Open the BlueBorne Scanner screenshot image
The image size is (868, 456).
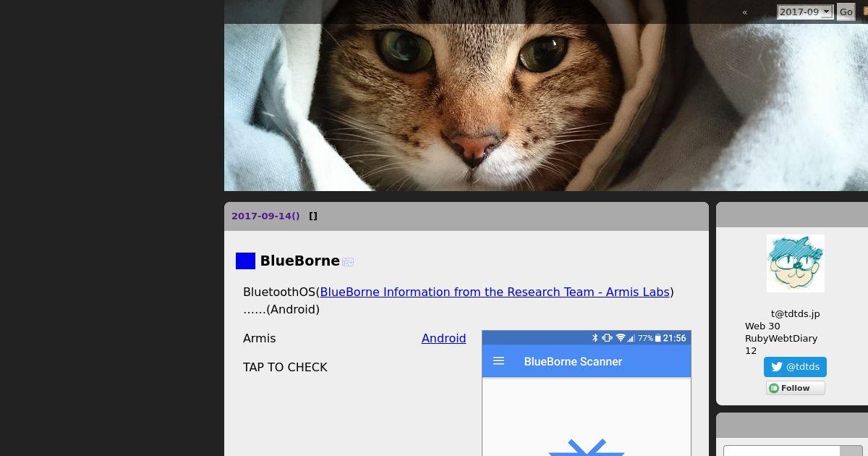pyautogui.click(x=587, y=393)
